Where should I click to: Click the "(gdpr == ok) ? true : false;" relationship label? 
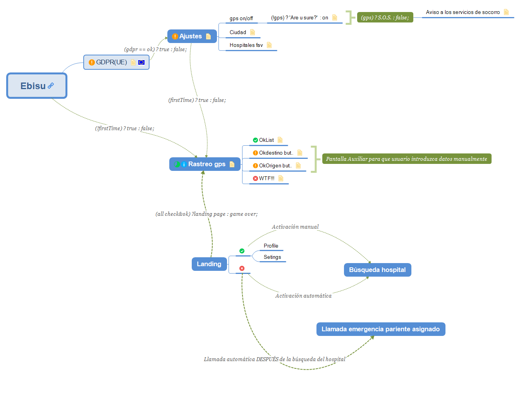[155, 50]
